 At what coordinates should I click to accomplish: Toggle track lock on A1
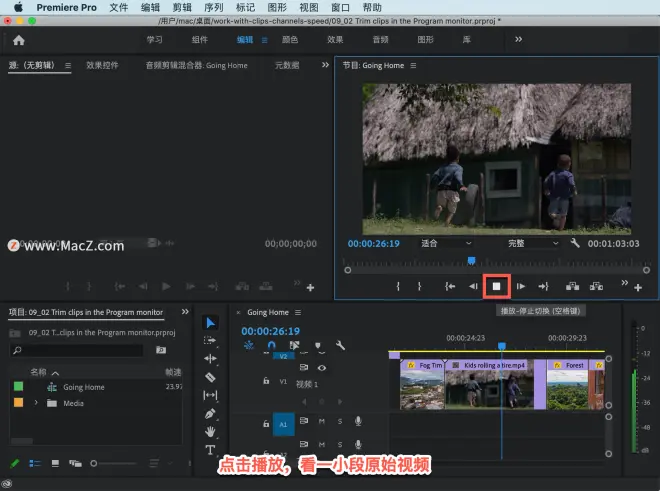tap(266, 424)
